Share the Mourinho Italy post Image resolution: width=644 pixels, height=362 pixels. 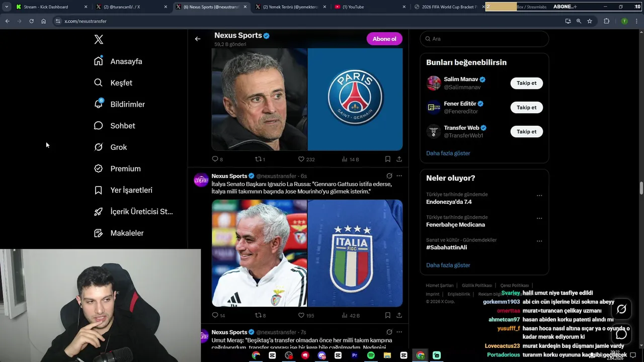[399, 315]
